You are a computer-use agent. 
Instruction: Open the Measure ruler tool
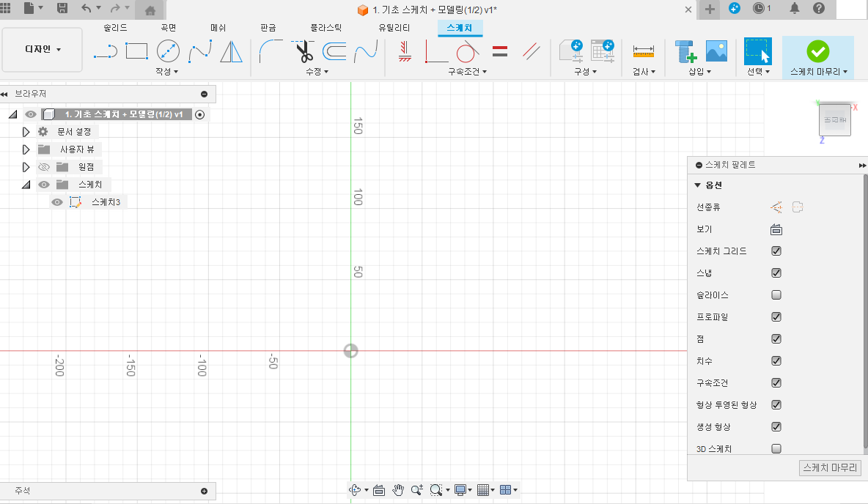643,51
